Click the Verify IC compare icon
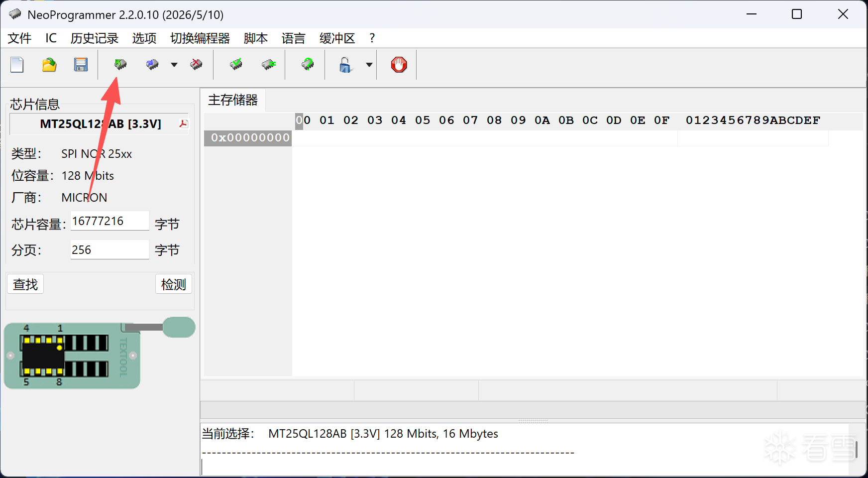Screen dimensions: 868x478 pyautogui.click(x=269, y=64)
